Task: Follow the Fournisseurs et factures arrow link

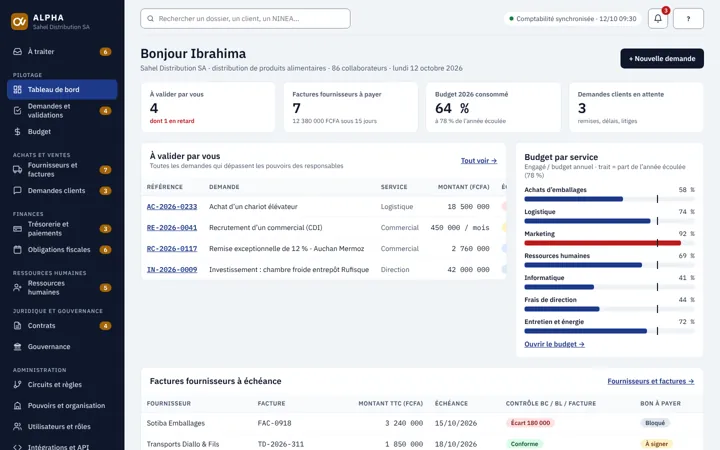Action: 650,381
